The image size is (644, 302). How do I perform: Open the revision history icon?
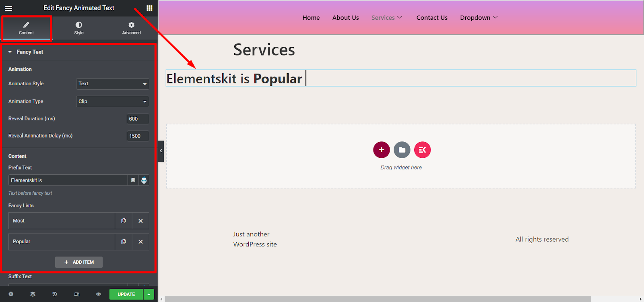click(x=55, y=294)
